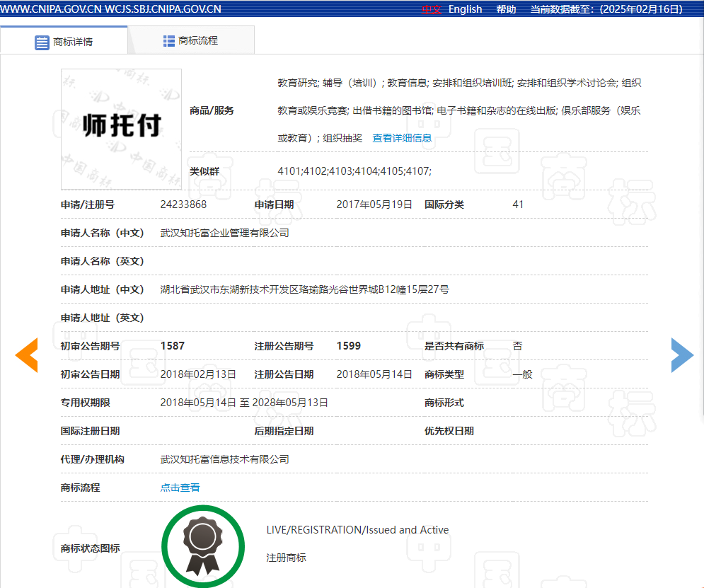Switch language to 中文

tap(432, 9)
